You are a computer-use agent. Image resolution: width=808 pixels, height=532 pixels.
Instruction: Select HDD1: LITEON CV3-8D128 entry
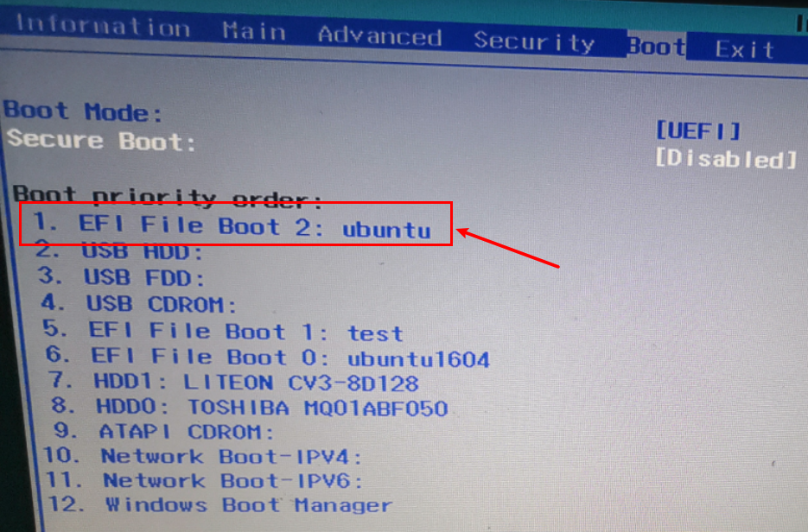pyautogui.click(x=233, y=383)
